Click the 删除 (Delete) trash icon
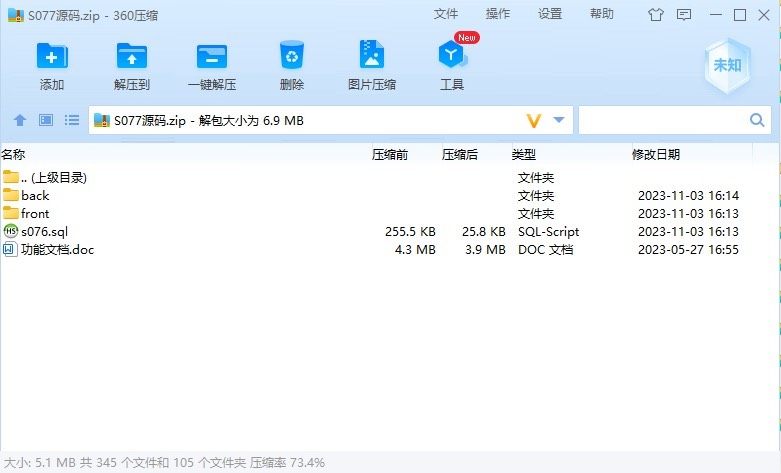Viewport: 781px width, 473px height. click(x=292, y=55)
